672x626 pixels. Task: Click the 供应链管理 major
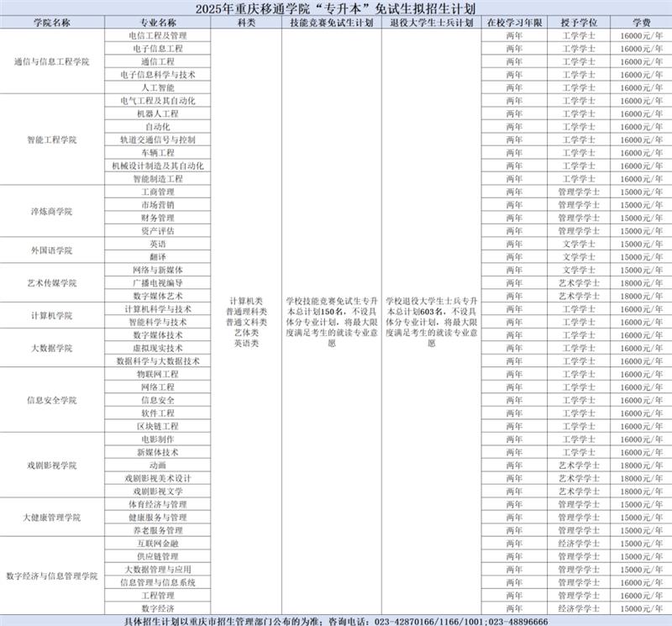point(158,556)
